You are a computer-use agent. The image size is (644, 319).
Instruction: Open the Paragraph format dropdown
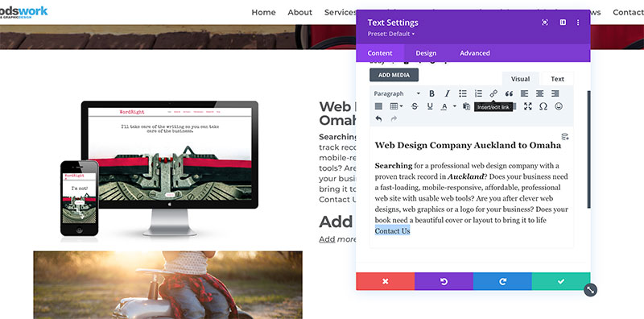click(x=397, y=93)
